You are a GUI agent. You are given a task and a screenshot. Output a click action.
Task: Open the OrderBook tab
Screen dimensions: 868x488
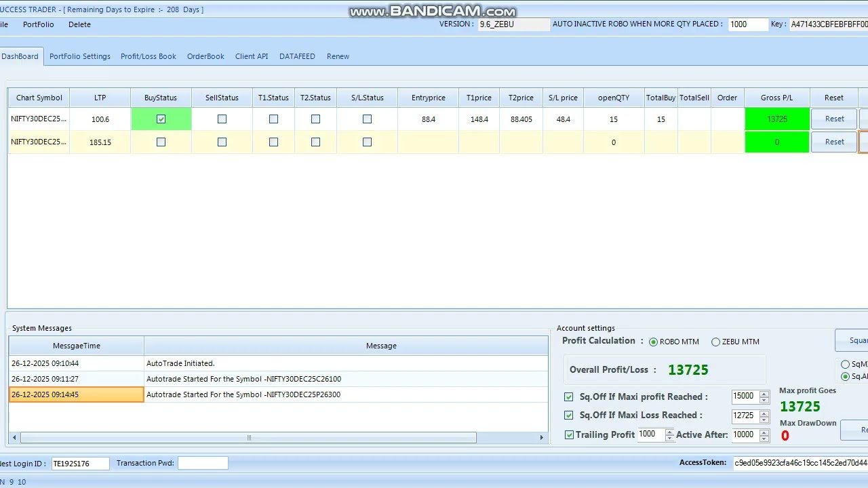205,56
